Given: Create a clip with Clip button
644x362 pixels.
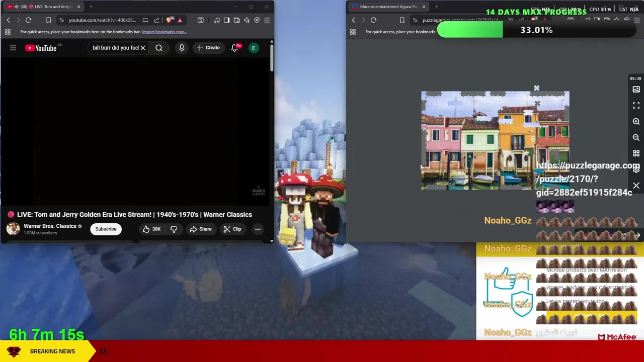Looking at the screenshot, I should click(x=232, y=229).
